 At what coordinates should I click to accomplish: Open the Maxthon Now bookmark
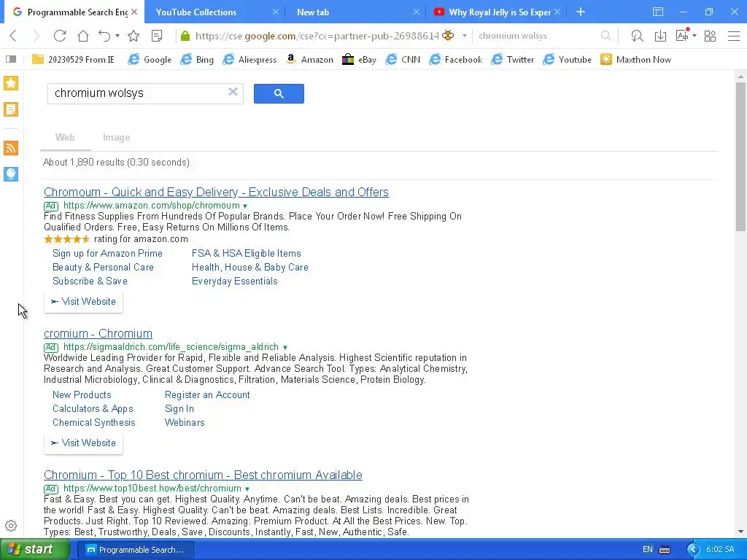[x=635, y=60]
